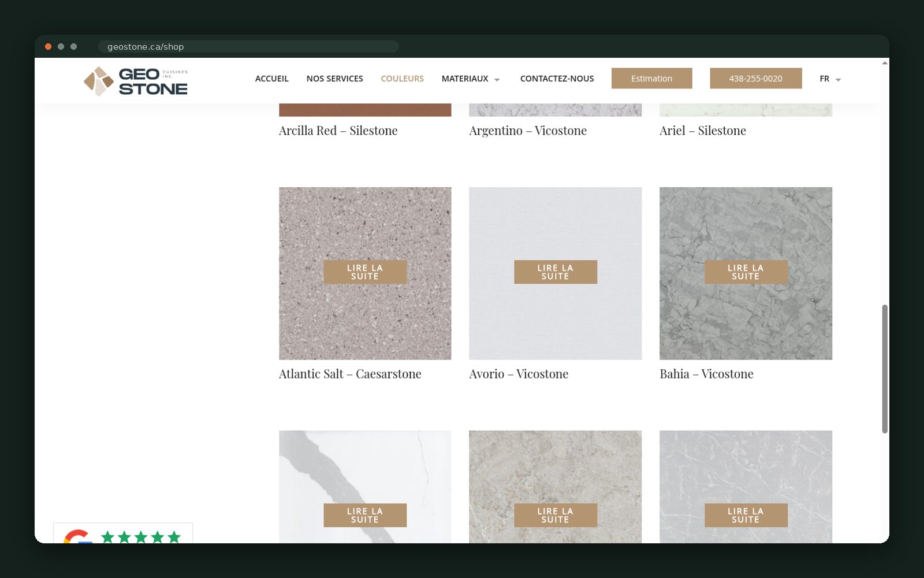Select the COULEURS menu item

click(403, 79)
